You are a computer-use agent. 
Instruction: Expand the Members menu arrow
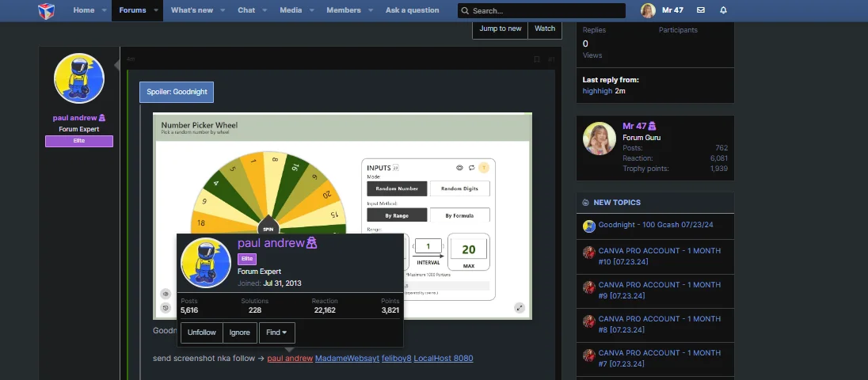pos(371,10)
